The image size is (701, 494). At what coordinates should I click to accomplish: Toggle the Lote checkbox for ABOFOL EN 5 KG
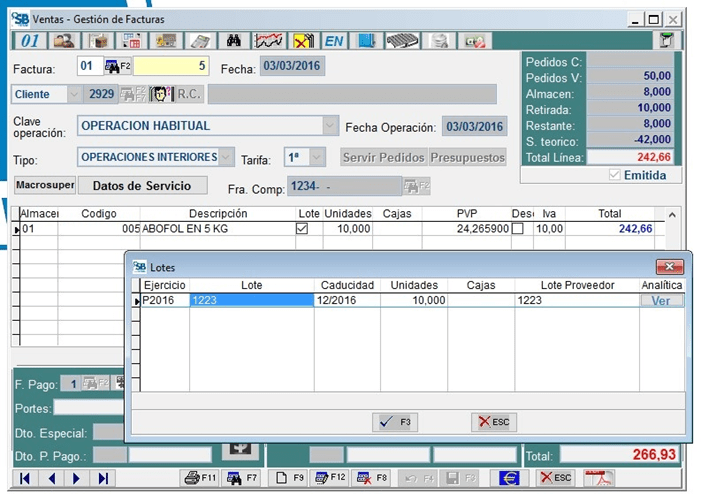(x=302, y=229)
